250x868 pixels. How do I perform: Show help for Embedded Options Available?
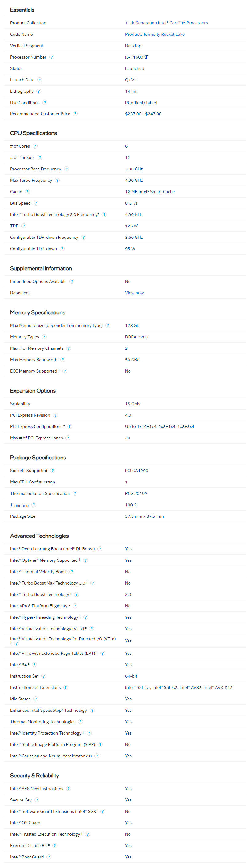[x=72, y=281]
